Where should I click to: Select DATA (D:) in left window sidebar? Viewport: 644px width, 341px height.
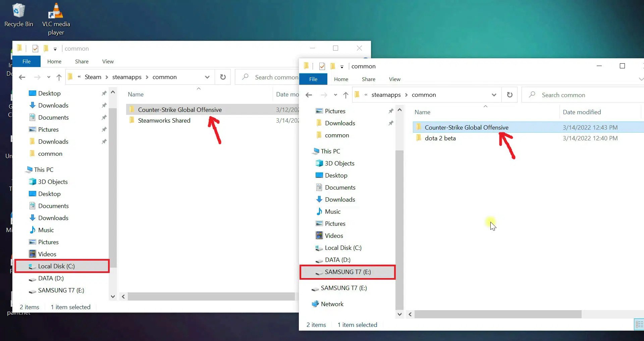pyautogui.click(x=51, y=278)
